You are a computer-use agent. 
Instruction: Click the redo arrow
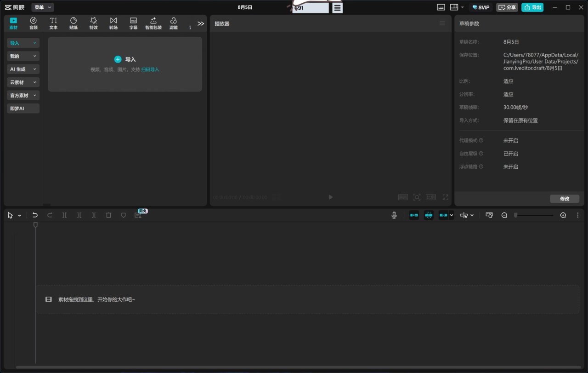click(x=50, y=215)
